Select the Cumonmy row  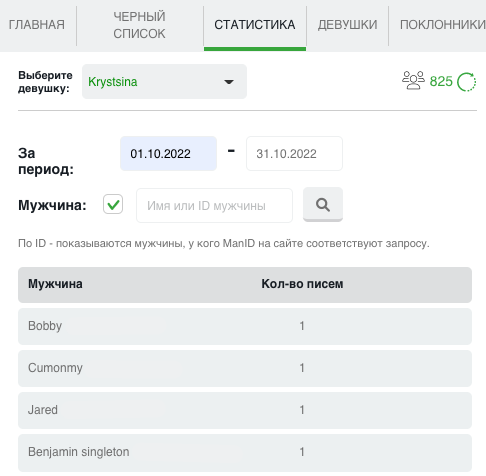click(x=245, y=368)
